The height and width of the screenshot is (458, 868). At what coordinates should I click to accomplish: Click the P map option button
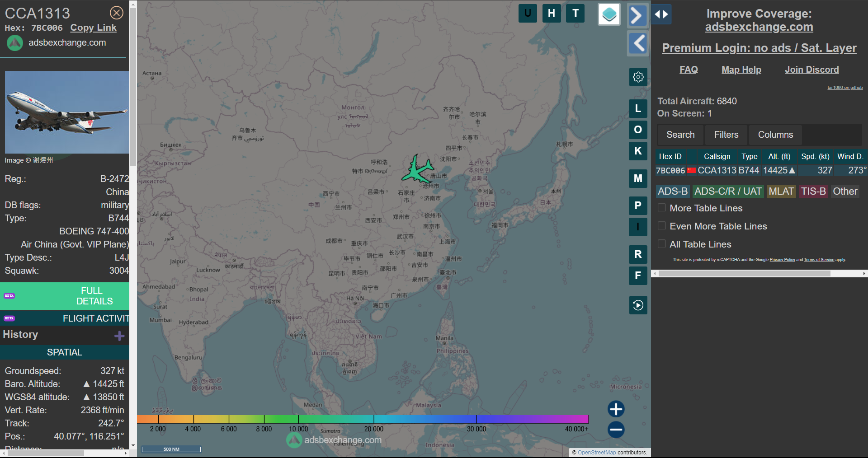click(638, 206)
